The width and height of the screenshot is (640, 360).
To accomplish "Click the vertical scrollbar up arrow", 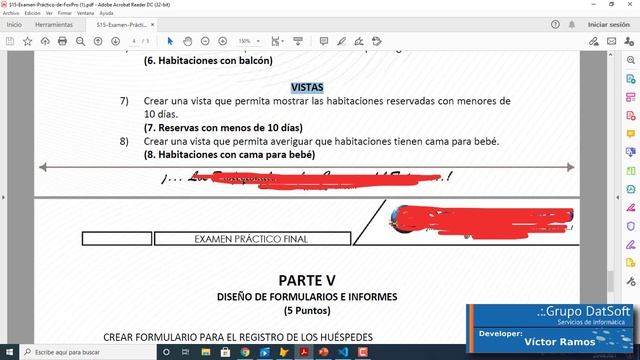I will [x=611, y=55].
